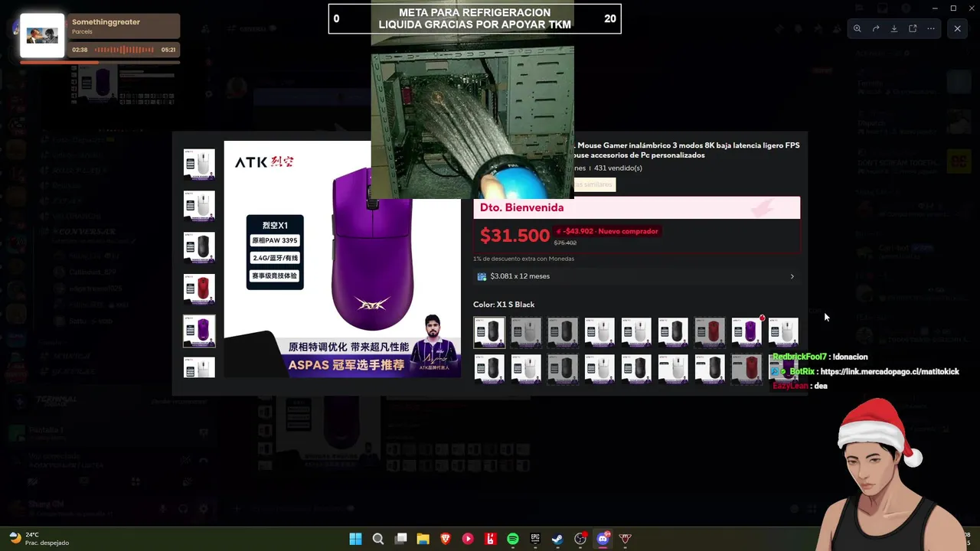
Task: Click the forward arrow icon in viewer toolbar
Action: click(x=876, y=28)
